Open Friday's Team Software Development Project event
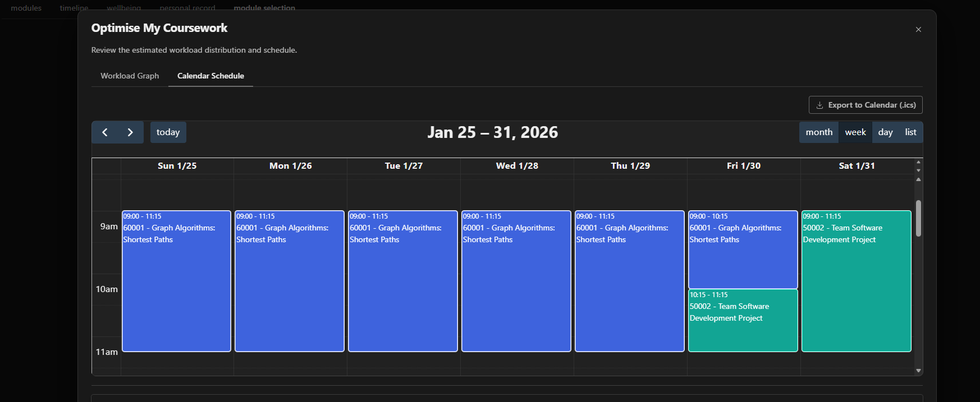The height and width of the screenshot is (402, 980). pyautogui.click(x=743, y=320)
